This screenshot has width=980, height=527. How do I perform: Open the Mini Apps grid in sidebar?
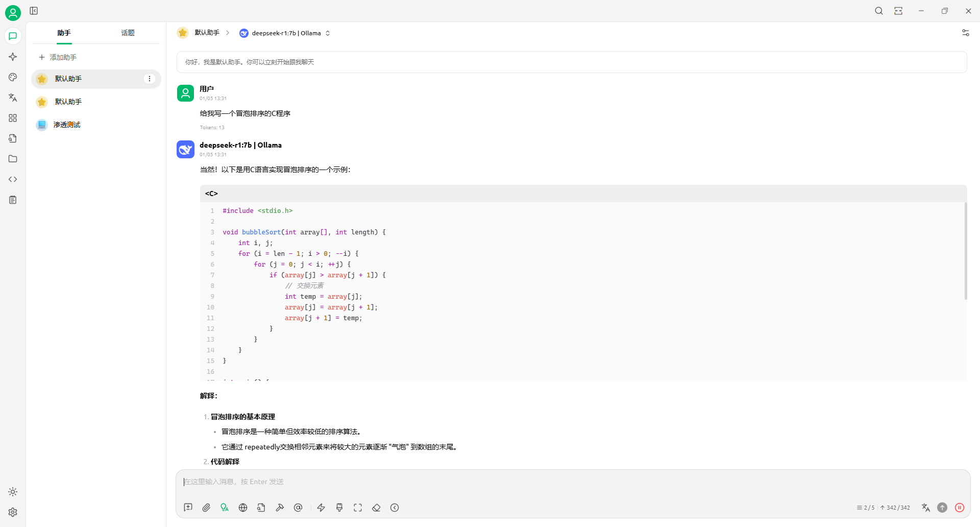[x=13, y=118]
